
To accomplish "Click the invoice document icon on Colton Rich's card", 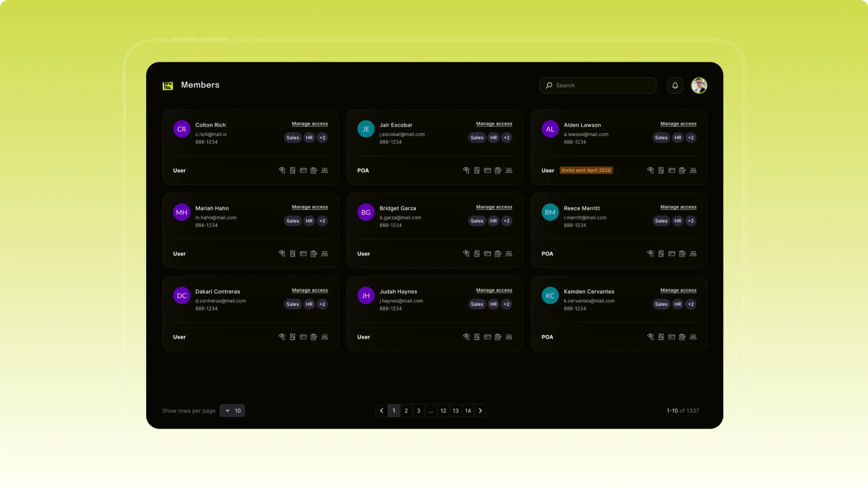I will (x=293, y=170).
